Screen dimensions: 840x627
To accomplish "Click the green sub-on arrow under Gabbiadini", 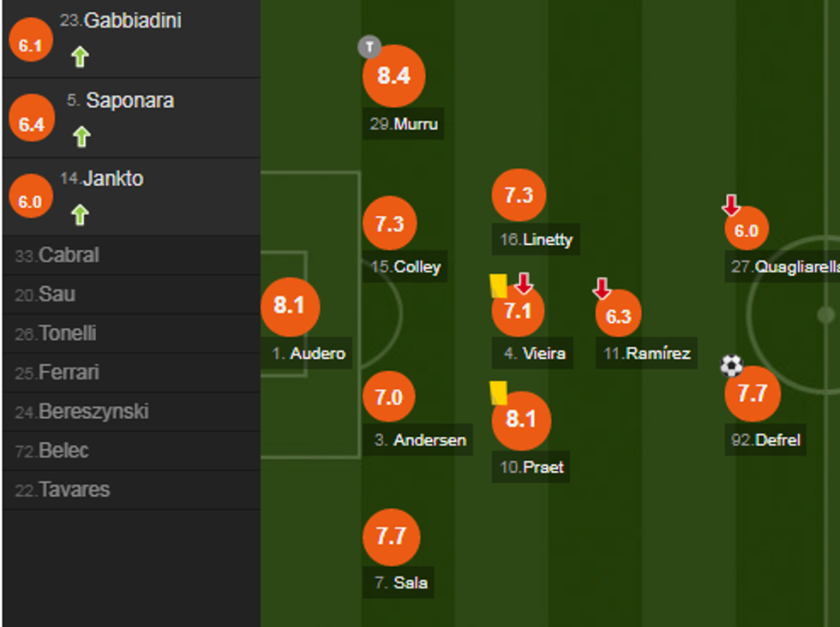I will click(80, 57).
